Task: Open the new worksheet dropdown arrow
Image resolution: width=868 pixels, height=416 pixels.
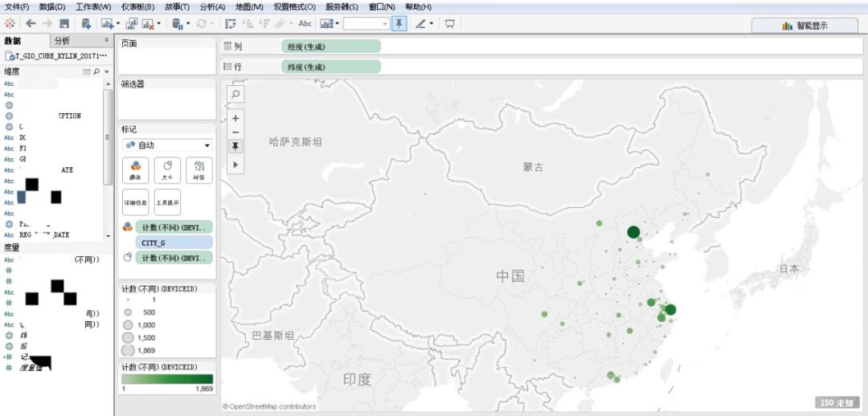Action: point(118,24)
